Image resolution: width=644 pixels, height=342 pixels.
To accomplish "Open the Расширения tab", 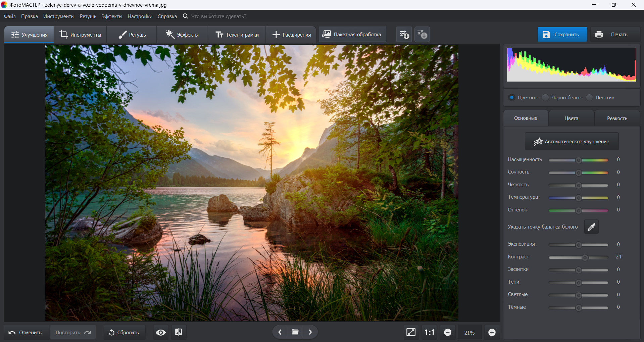I will tap(291, 35).
